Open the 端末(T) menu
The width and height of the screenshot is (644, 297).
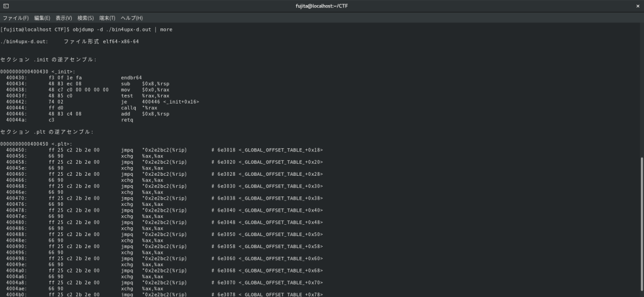(x=106, y=18)
